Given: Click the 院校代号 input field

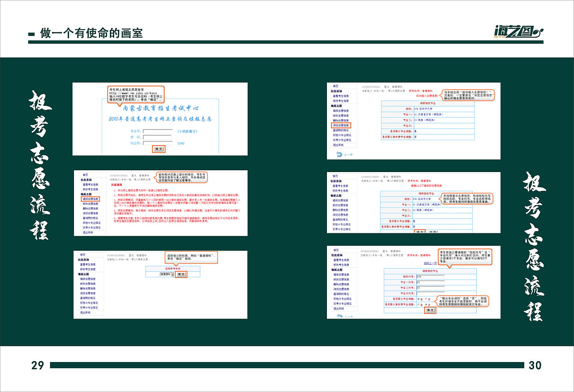Looking at the screenshot, I should point(430,276).
